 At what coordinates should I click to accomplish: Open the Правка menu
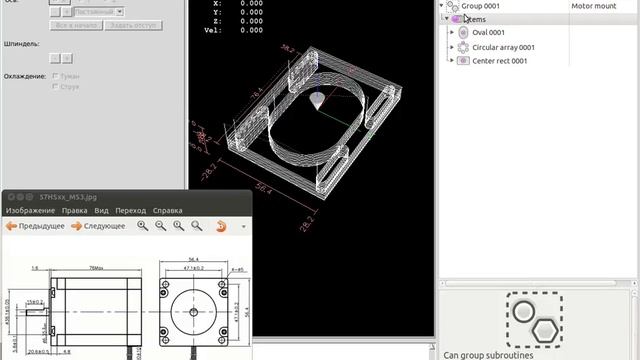click(x=74, y=211)
